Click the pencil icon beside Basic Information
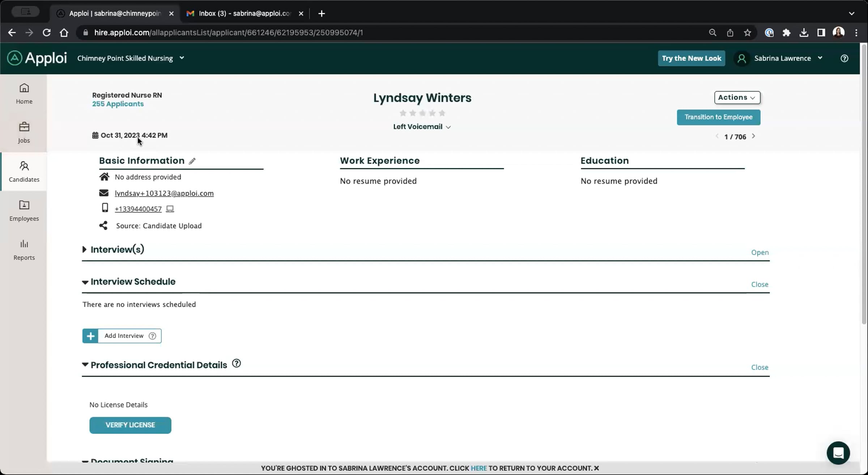868x475 pixels. [x=192, y=161]
